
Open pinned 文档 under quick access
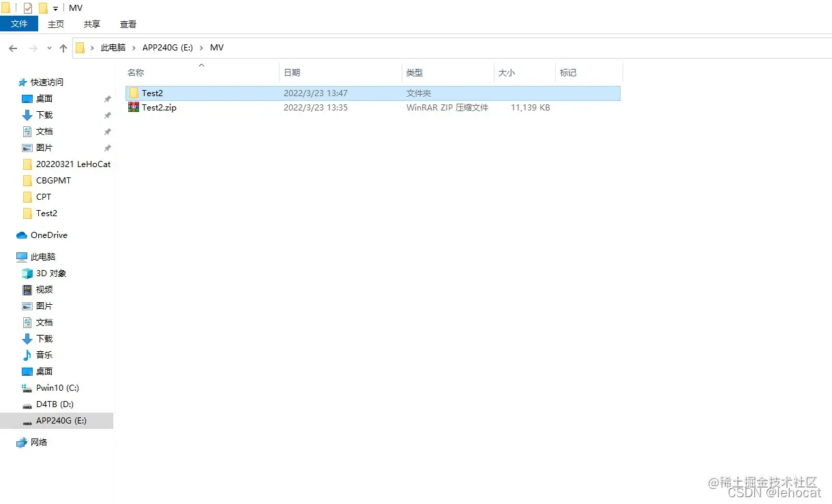point(44,131)
